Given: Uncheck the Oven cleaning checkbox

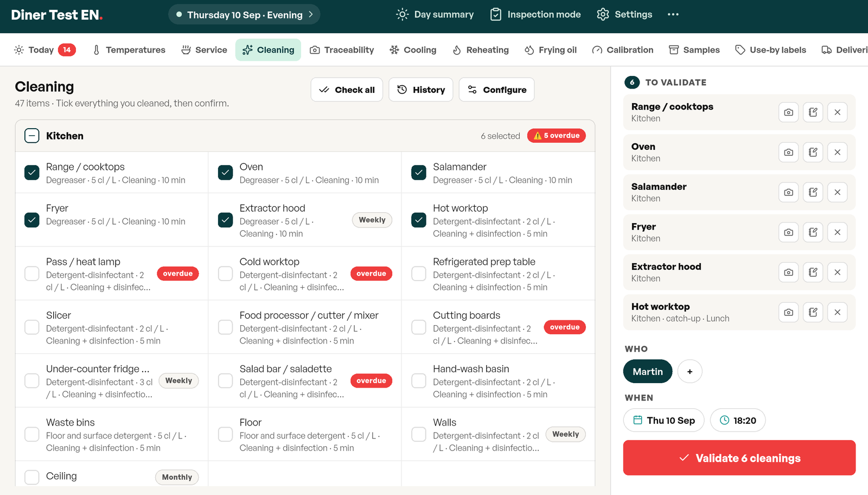Looking at the screenshot, I should pos(225,173).
